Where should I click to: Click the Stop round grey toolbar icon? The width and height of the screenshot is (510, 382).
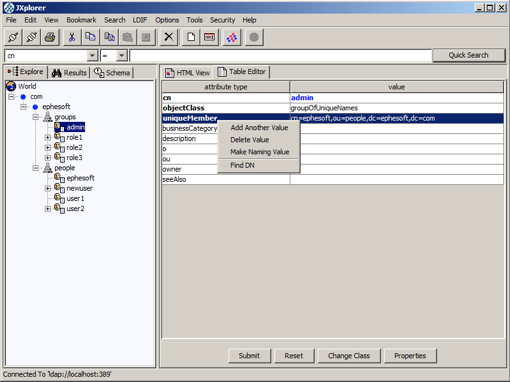(x=254, y=37)
